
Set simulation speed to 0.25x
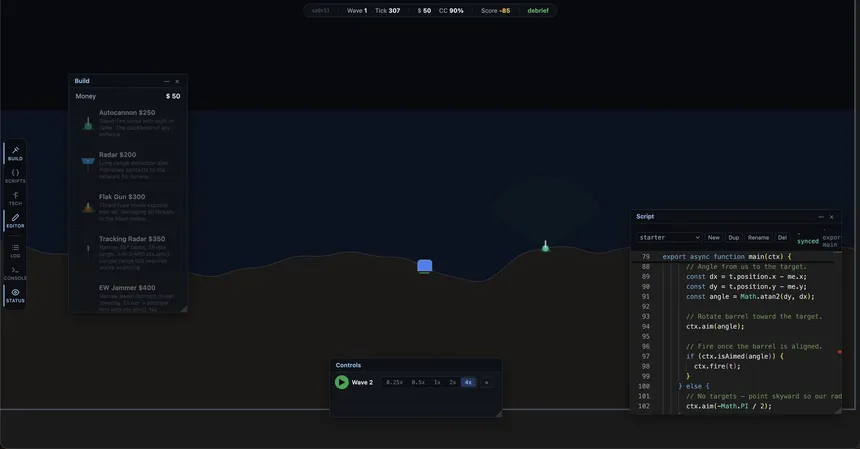[x=394, y=382]
